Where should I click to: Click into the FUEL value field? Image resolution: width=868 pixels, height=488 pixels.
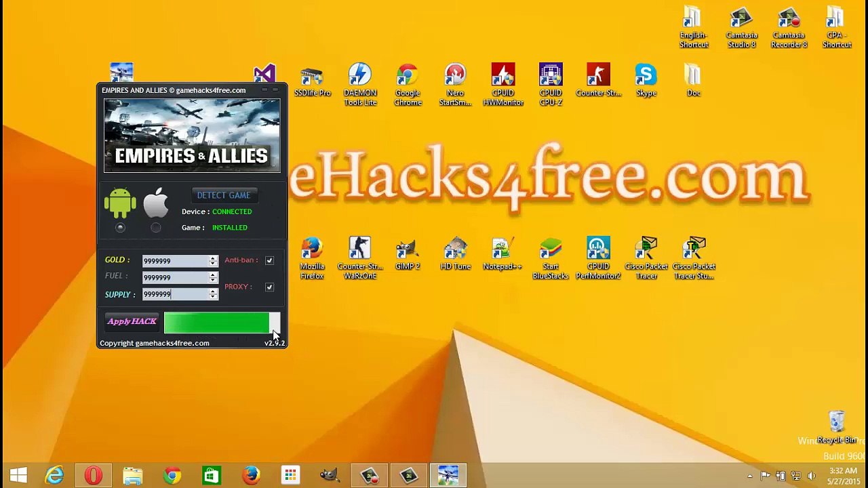pyautogui.click(x=175, y=277)
